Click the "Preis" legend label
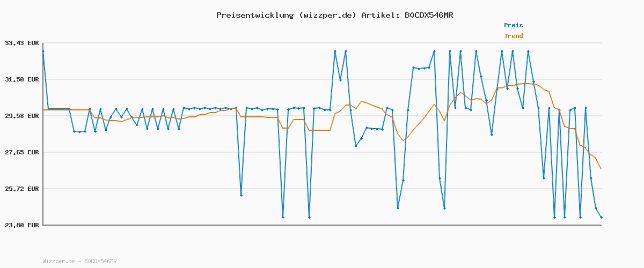The width and height of the screenshot is (644, 268). [x=513, y=25]
